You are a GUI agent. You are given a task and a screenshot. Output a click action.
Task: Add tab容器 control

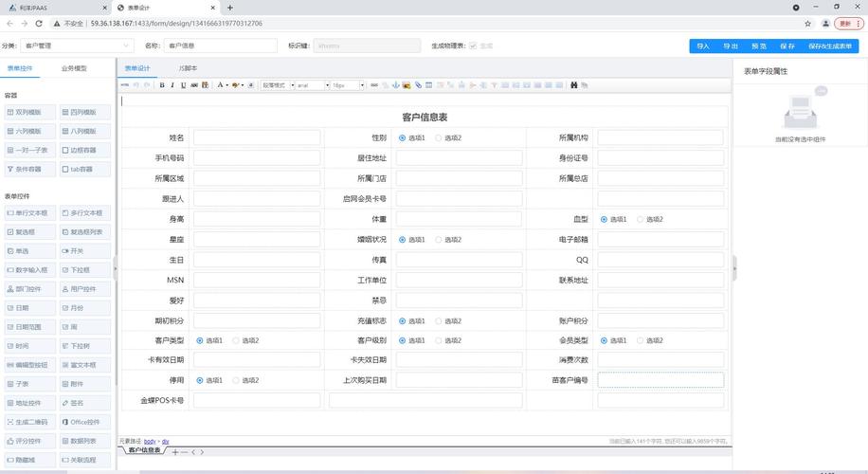[85, 169]
